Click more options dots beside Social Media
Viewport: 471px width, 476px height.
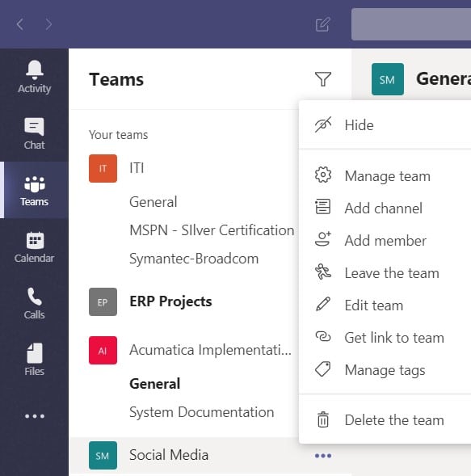(x=323, y=455)
